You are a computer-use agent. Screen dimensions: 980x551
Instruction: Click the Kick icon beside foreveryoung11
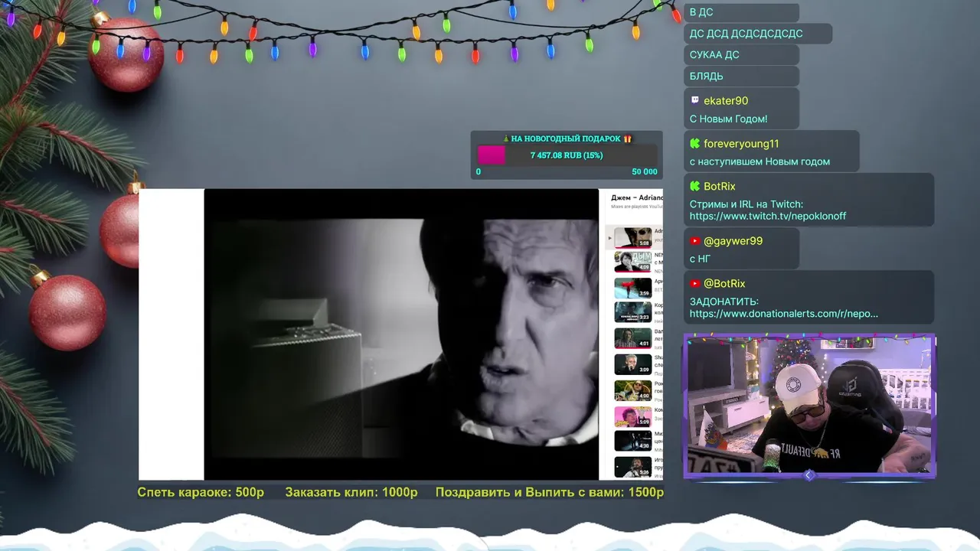pos(695,143)
